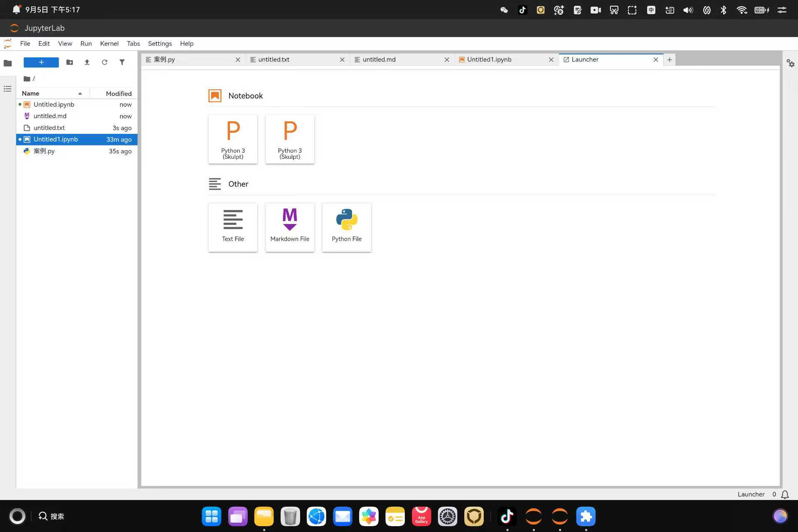Screen dimensions: 798x532
Task: Add a new tab with plus button
Action: pos(670,60)
